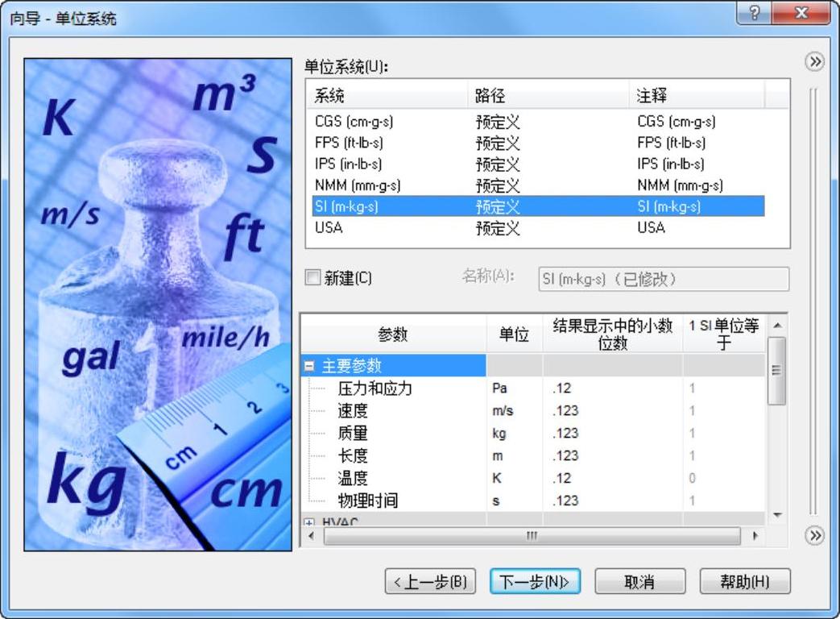Click the 结果显示中的小数位数 column header
The image size is (840, 619).
click(613, 334)
